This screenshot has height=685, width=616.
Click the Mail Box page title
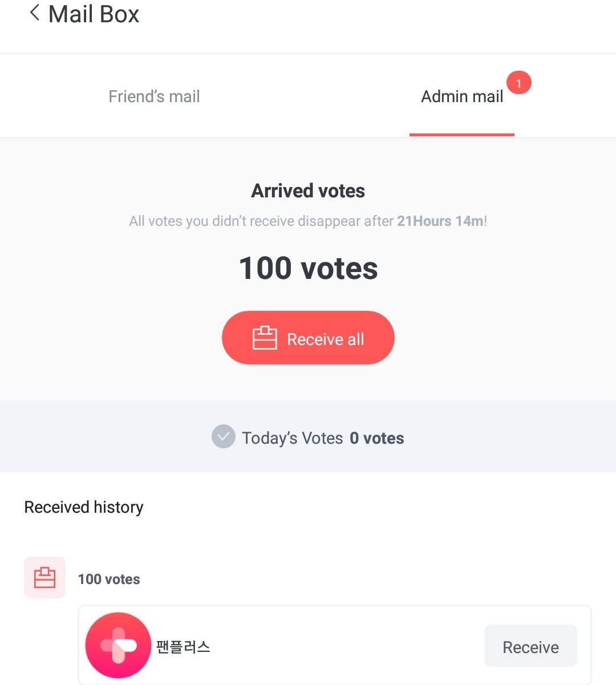[x=94, y=14]
